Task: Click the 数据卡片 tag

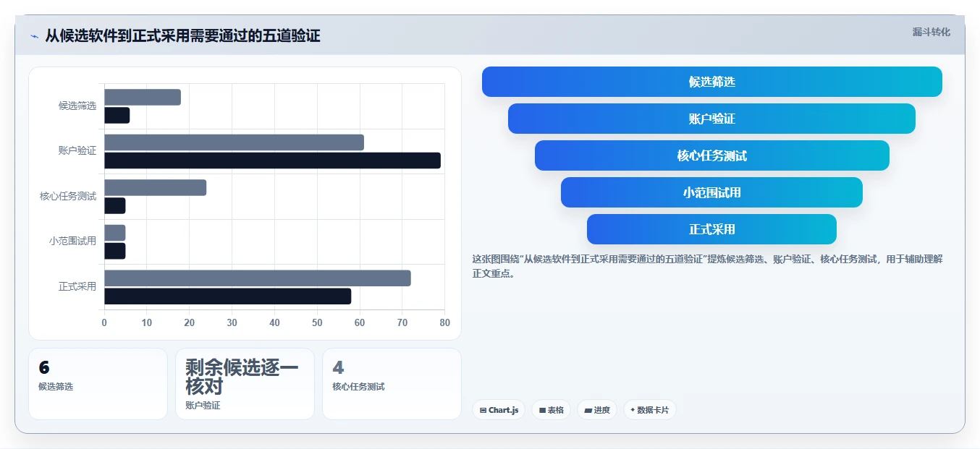Action: (x=649, y=410)
